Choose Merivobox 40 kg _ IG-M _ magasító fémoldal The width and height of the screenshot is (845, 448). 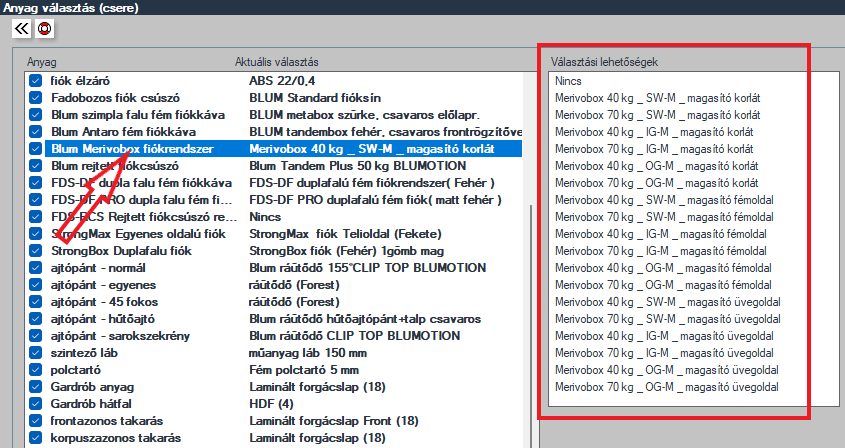pyautogui.click(x=661, y=234)
